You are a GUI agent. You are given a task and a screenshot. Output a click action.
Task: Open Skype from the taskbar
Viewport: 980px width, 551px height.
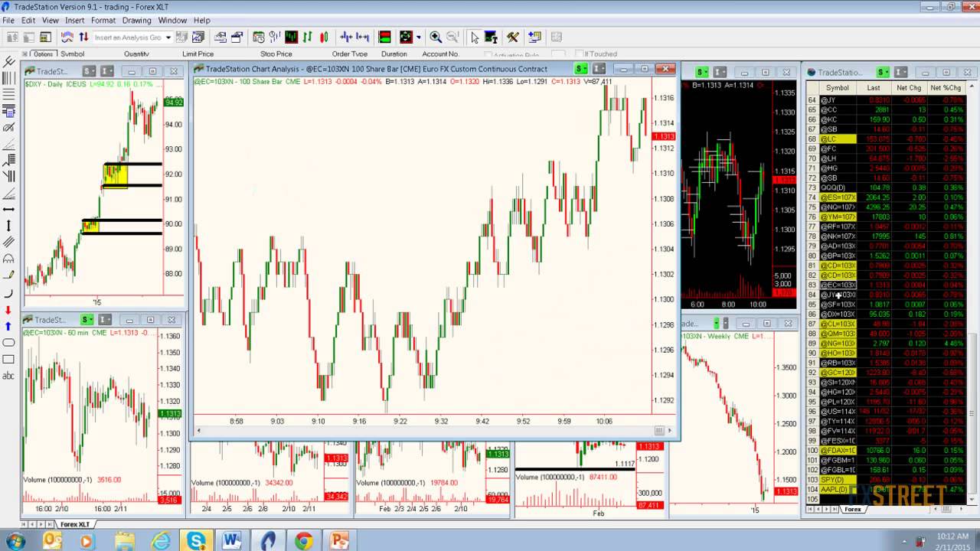coord(196,541)
